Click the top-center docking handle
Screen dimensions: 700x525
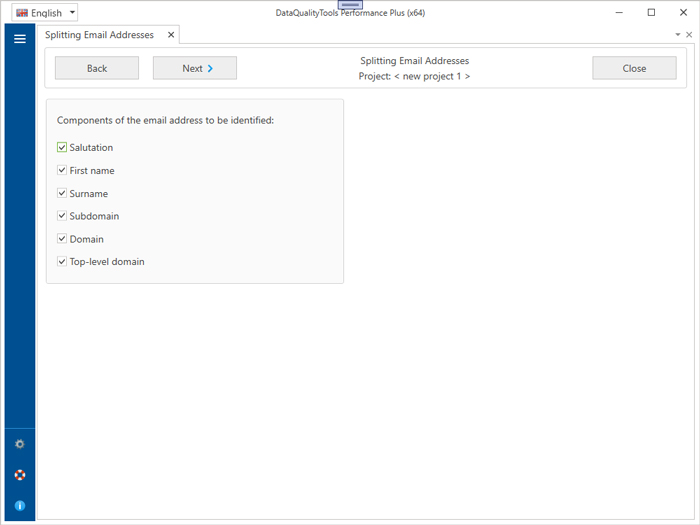tap(350, 4)
